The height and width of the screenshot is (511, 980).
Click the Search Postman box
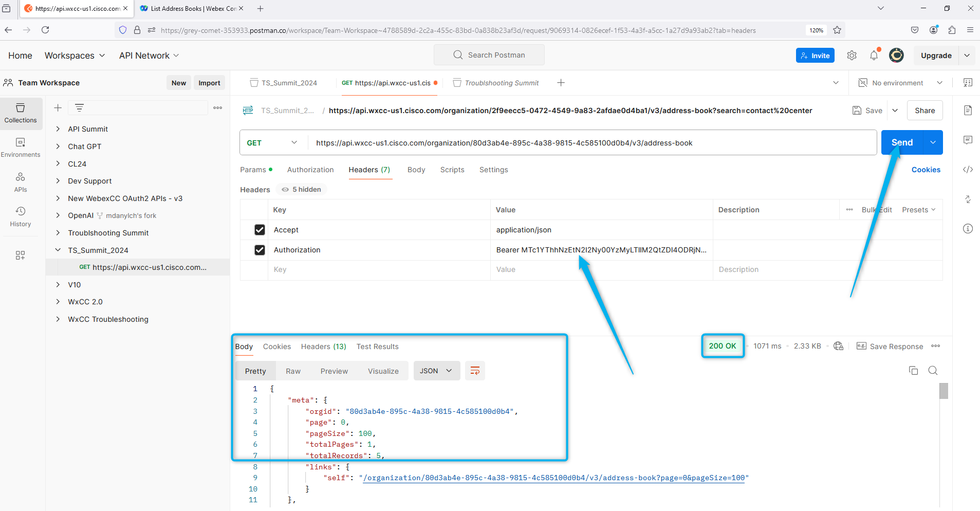489,55
